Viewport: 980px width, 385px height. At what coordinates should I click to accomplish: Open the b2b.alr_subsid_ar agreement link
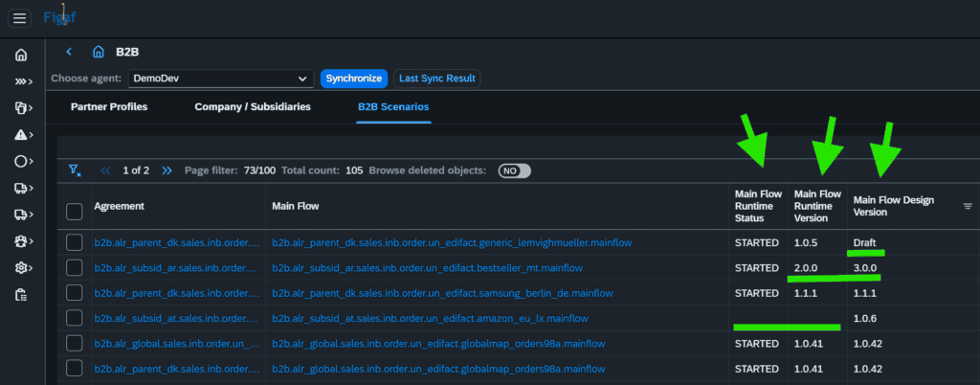[176, 267]
